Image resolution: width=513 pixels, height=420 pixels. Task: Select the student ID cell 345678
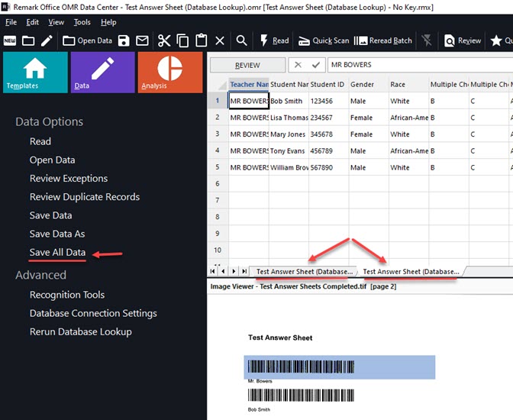tap(328, 134)
